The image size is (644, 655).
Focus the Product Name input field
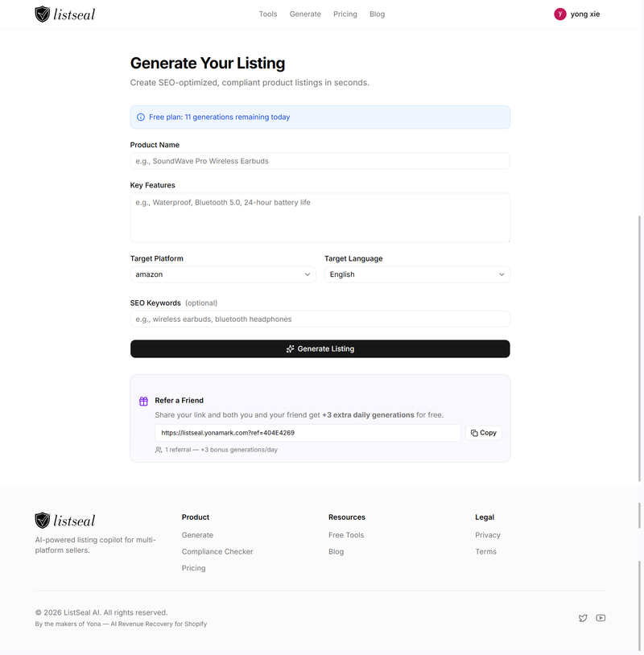[320, 161]
